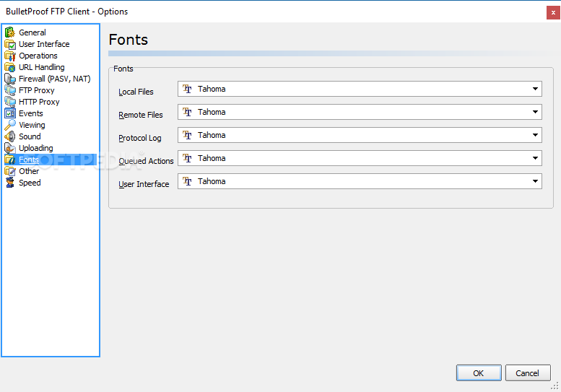This screenshot has width=561, height=392.
Task: Open the User Interface font dropdown arrow
Action: (535, 181)
